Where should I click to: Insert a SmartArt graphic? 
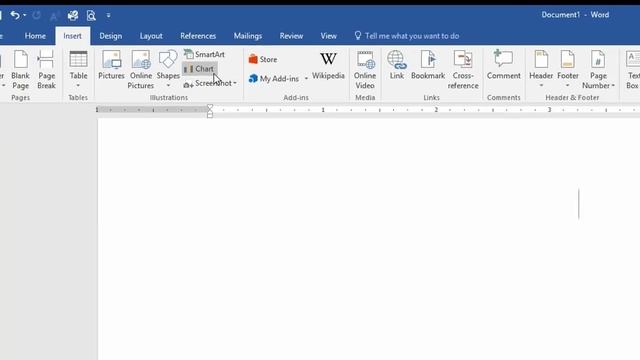pyautogui.click(x=204, y=54)
